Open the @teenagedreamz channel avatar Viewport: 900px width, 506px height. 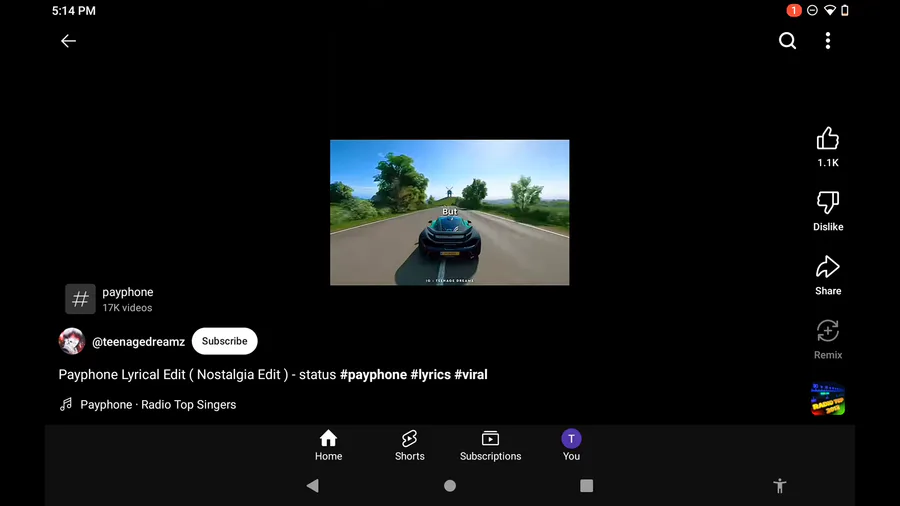[x=72, y=341]
